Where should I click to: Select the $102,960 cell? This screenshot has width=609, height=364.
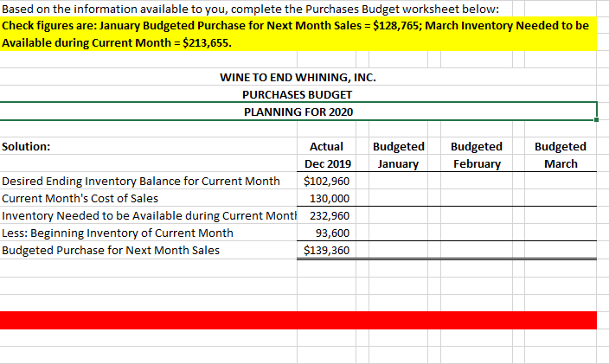coord(326,181)
